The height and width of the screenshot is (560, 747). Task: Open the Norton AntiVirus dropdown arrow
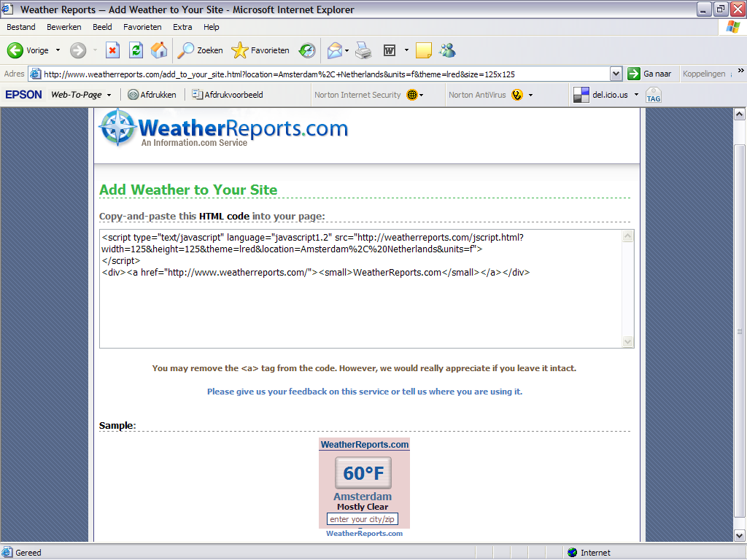click(x=530, y=95)
